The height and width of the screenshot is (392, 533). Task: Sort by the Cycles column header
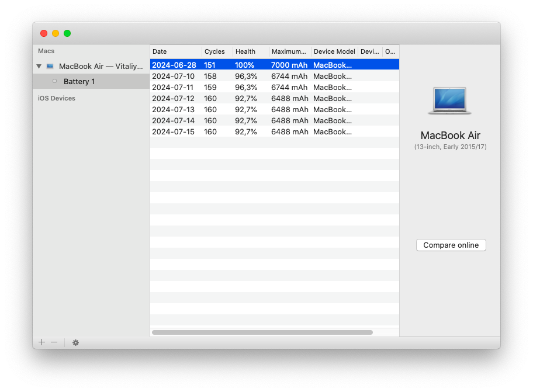click(x=217, y=51)
